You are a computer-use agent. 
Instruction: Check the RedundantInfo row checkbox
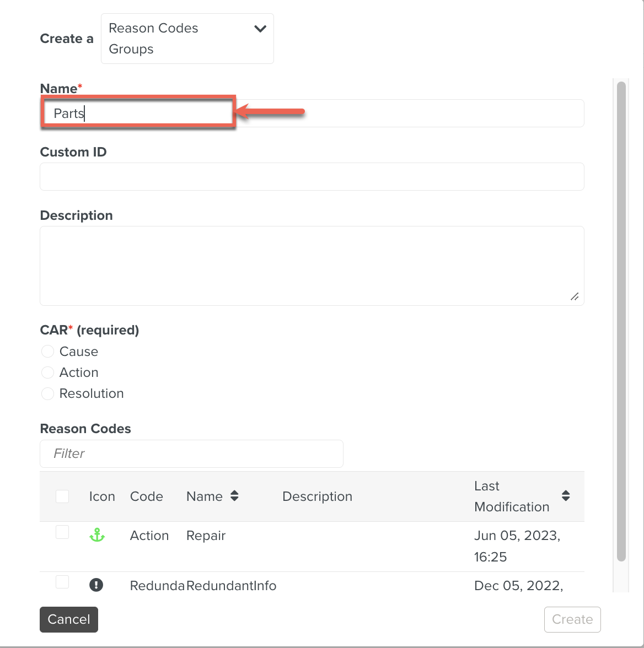coord(62,582)
